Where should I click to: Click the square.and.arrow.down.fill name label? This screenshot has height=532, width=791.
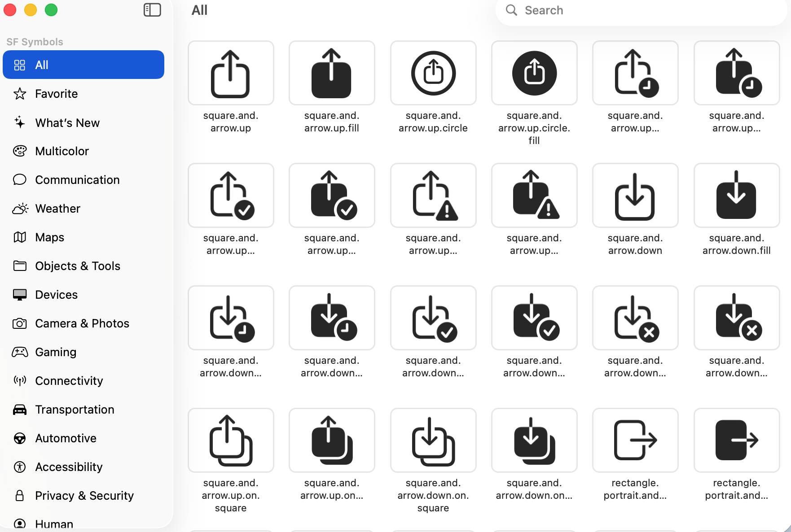coord(737,244)
